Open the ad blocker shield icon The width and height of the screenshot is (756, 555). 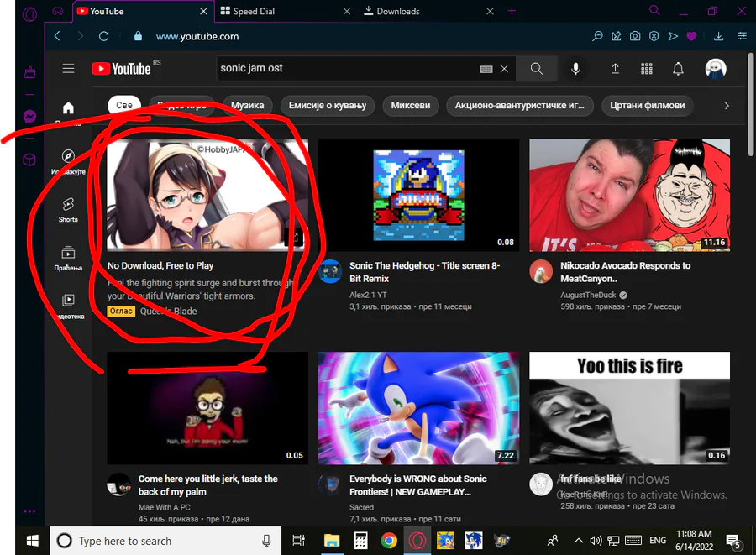click(x=654, y=36)
